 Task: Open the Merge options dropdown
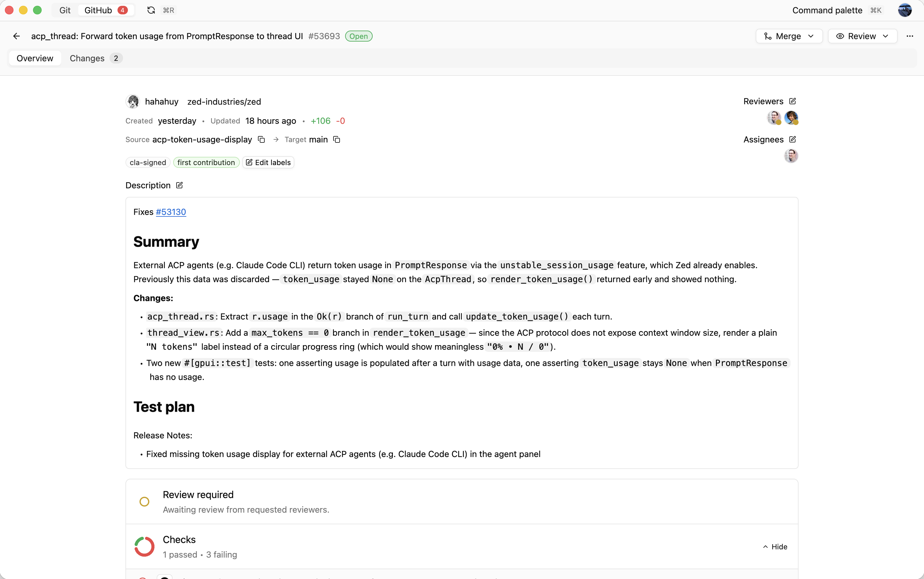click(x=811, y=36)
